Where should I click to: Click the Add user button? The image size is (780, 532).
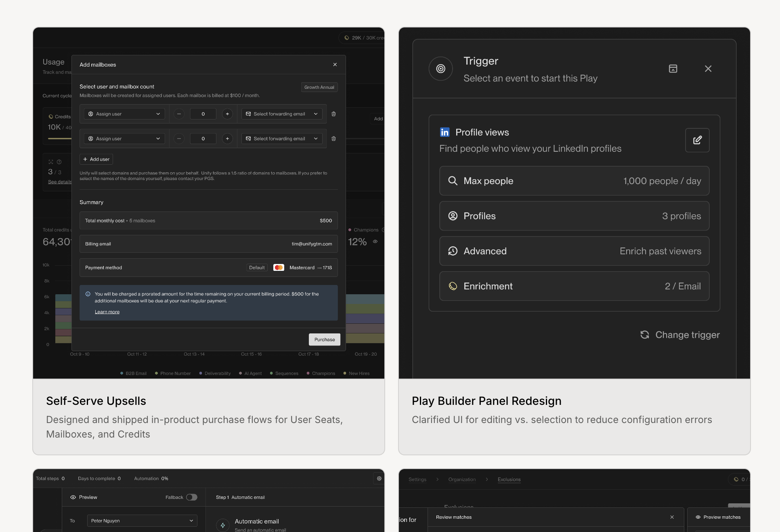(x=96, y=159)
